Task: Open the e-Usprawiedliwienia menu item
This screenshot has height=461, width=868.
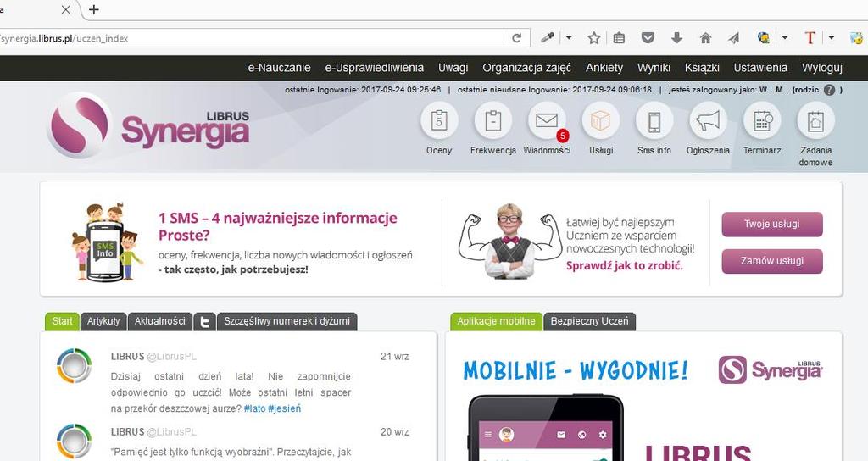Action: [x=374, y=68]
